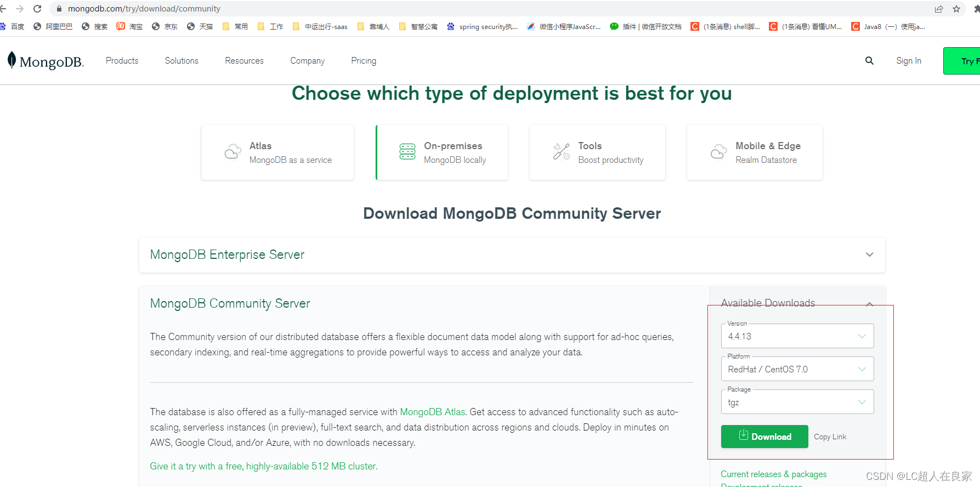Open the 搜索 bookmark
The image size is (980, 487).
click(x=94, y=26)
